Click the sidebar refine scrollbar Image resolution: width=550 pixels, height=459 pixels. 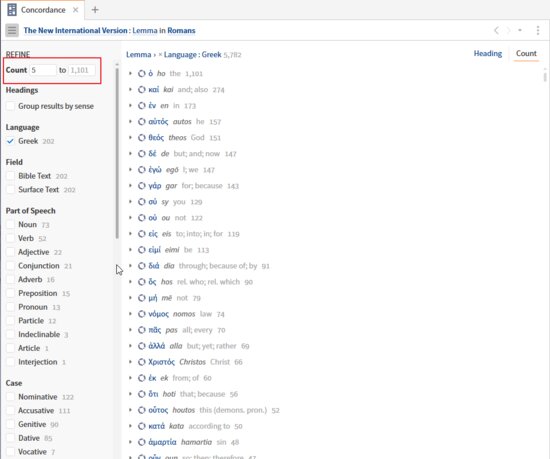(x=117, y=154)
